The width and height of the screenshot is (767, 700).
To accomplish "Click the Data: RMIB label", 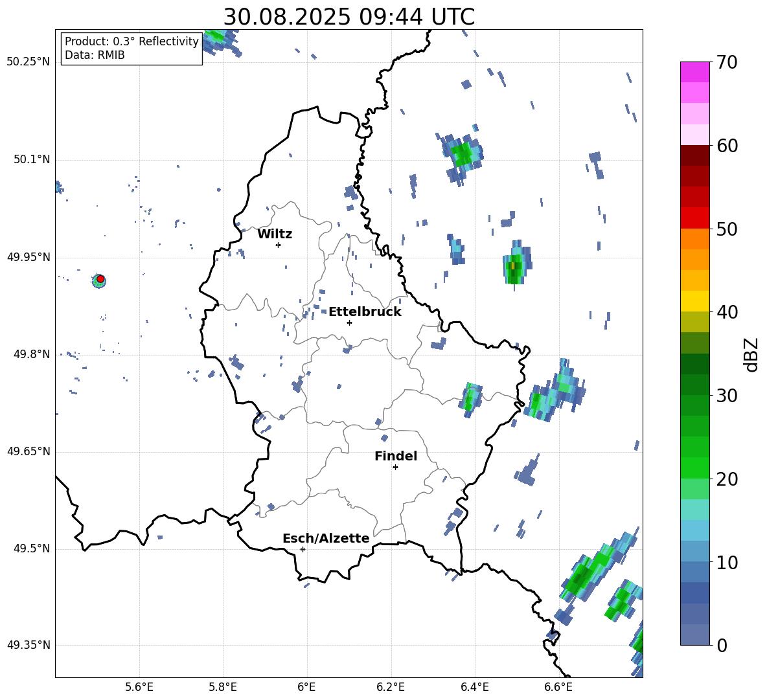I will pyautogui.click(x=95, y=55).
